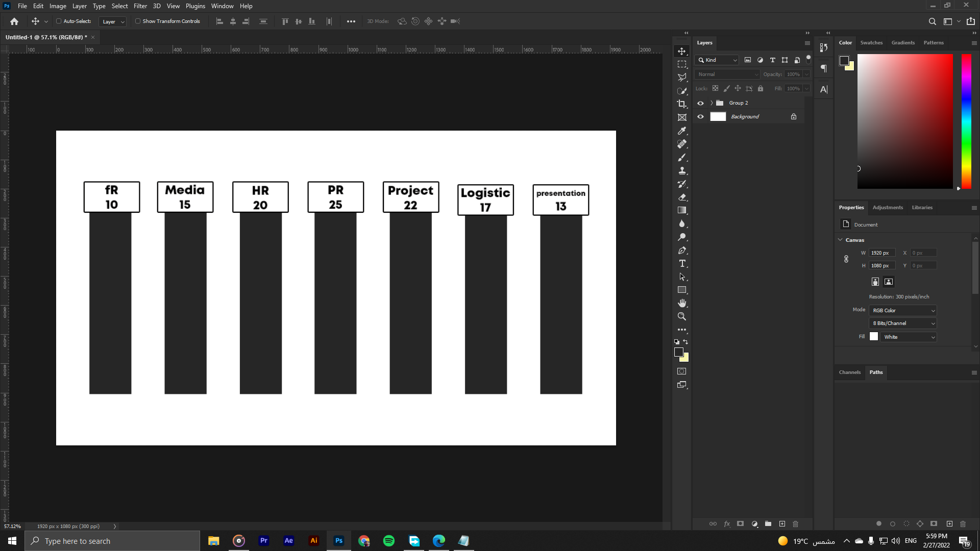Select the Hand tool

click(x=682, y=303)
